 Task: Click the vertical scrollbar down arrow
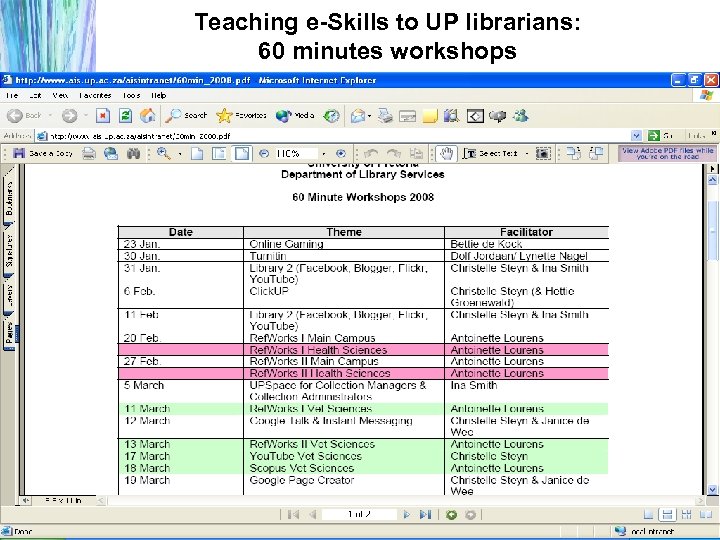[x=712, y=489]
